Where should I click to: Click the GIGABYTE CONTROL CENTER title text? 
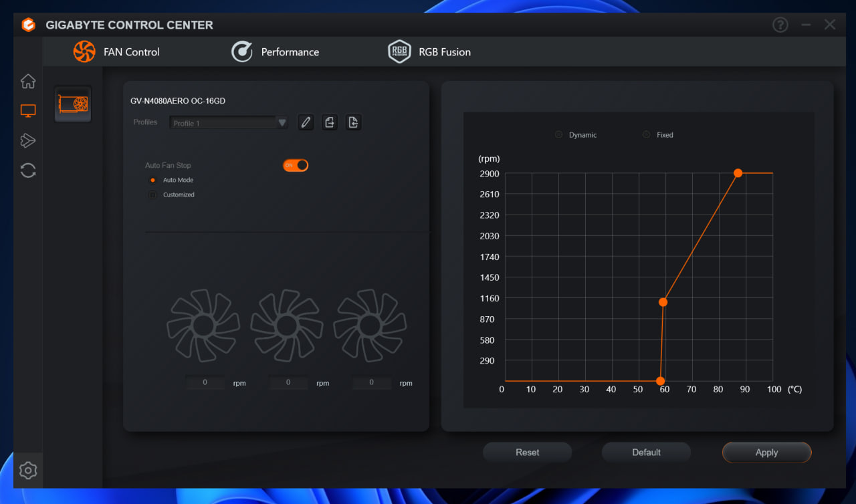tap(129, 25)
